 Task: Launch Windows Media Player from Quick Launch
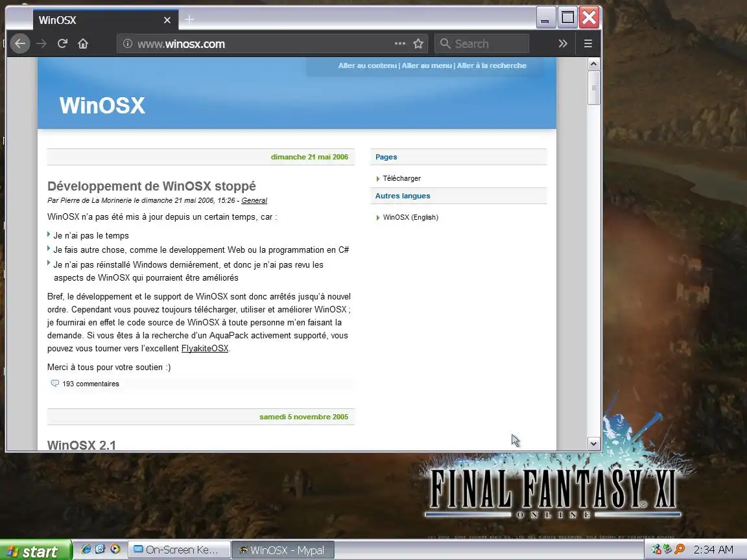coord(115,549)
